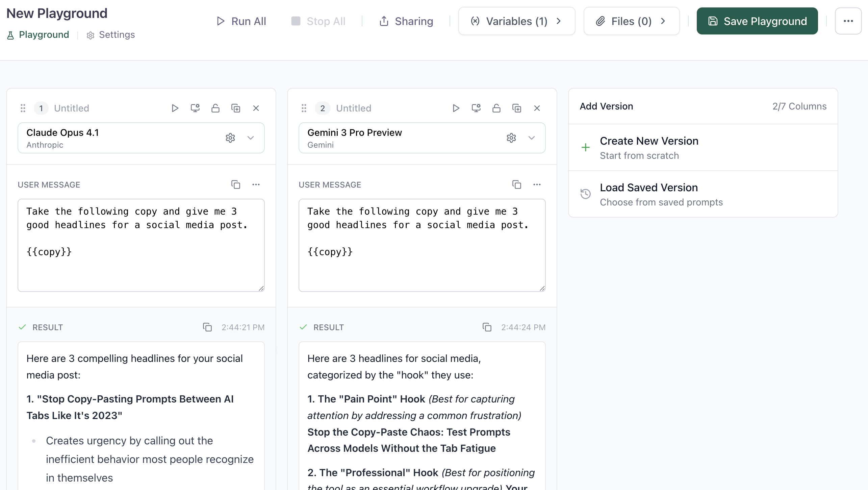Expand the Claude Opus 4.1 model dropdown
Viewport: 868px width, 490px height.
(250, 138)
